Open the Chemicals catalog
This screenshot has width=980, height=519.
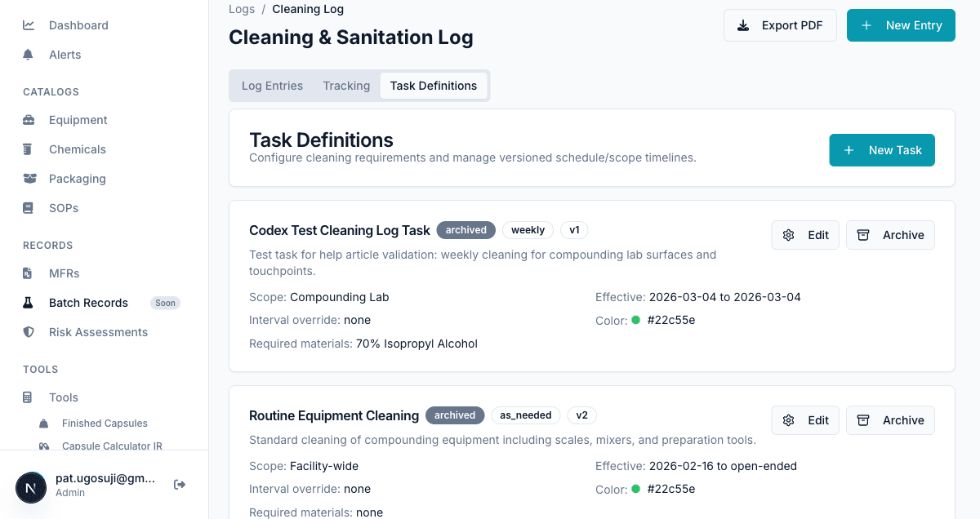click(77, 149)
